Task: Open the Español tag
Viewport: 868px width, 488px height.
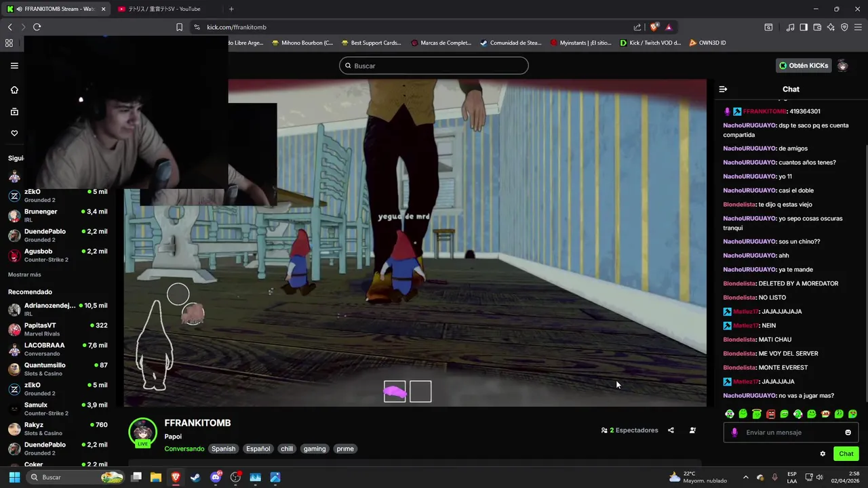Action: click(x=258, y=449)
